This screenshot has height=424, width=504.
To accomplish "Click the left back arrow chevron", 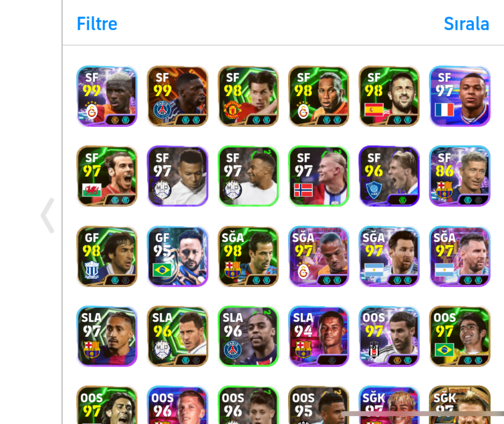I will pos(47,216).
